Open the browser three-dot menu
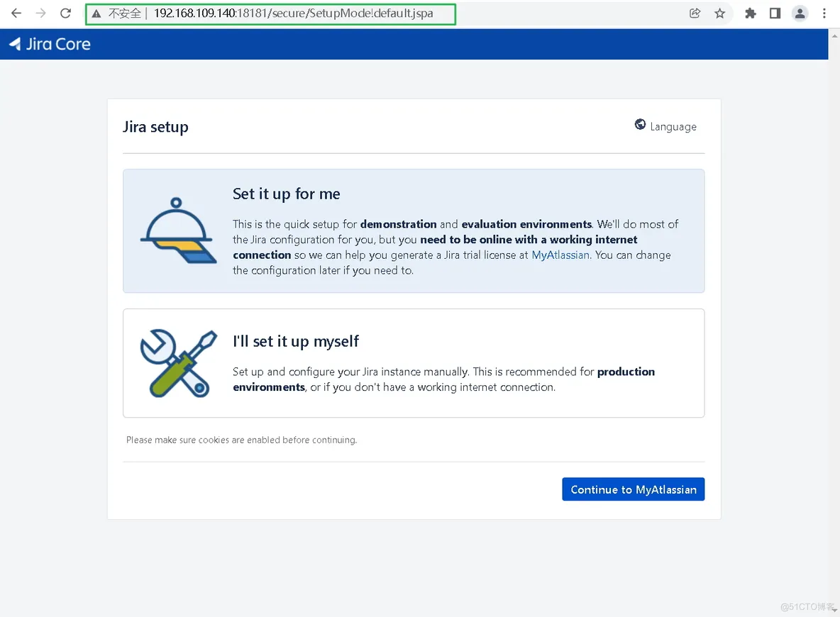The height and width of the screenshot is (617, 840). [824, 13]
